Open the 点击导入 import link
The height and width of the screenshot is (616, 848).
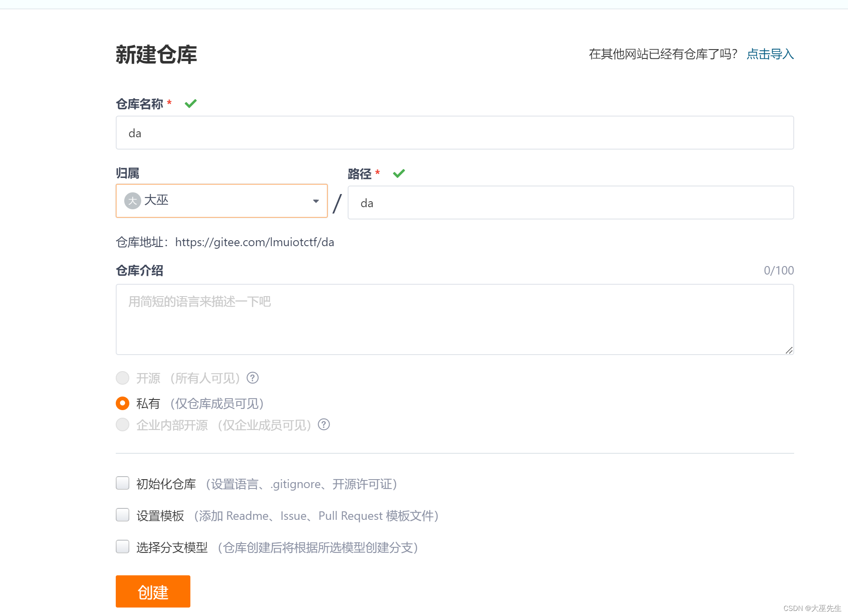pos(770,54)
